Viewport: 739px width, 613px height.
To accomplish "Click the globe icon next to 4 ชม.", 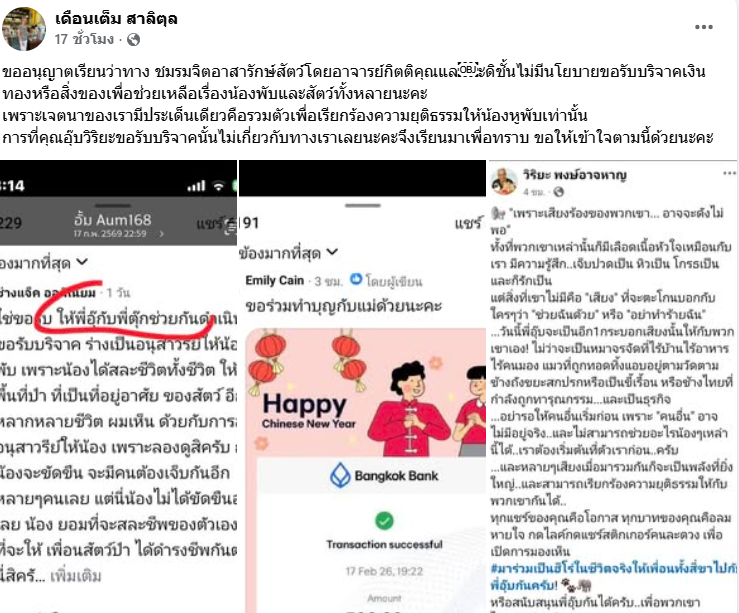I will (558, 192).
